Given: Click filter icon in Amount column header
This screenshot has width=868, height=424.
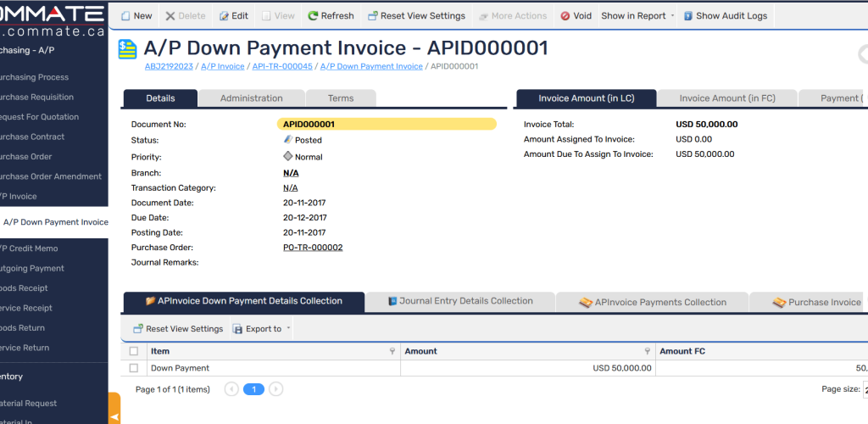Looking at the screenshot, I should point(647,351).
